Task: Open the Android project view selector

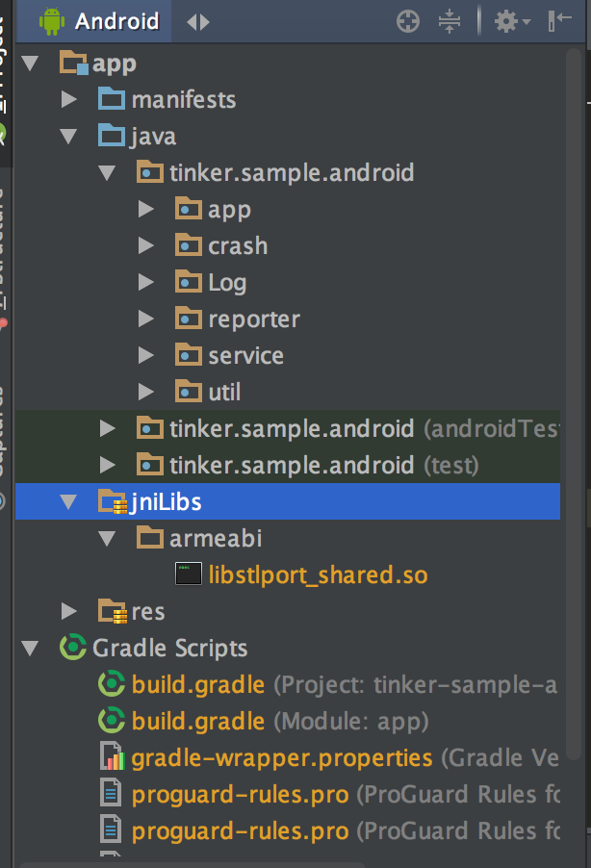Action: click(98, 21)
